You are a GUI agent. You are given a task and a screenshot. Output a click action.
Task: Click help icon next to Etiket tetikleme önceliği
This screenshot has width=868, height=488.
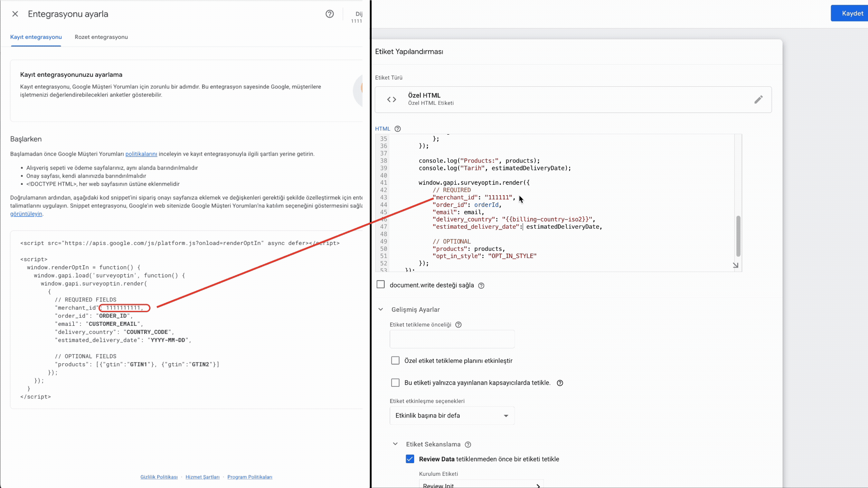(x=458, y=325)
